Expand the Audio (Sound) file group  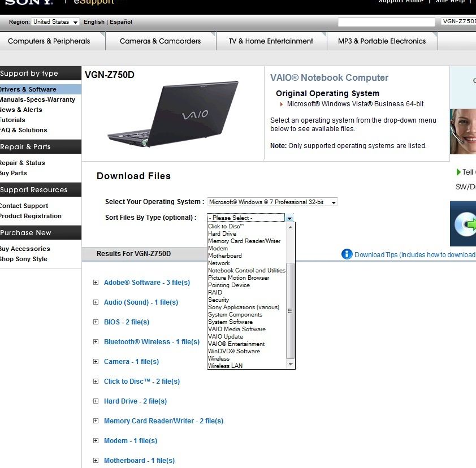[96, 302]
